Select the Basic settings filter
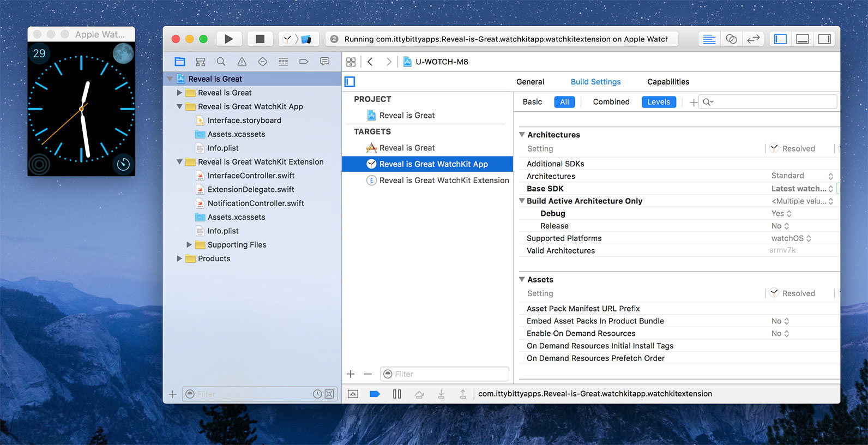868x445 pixels. coord(532,102)
